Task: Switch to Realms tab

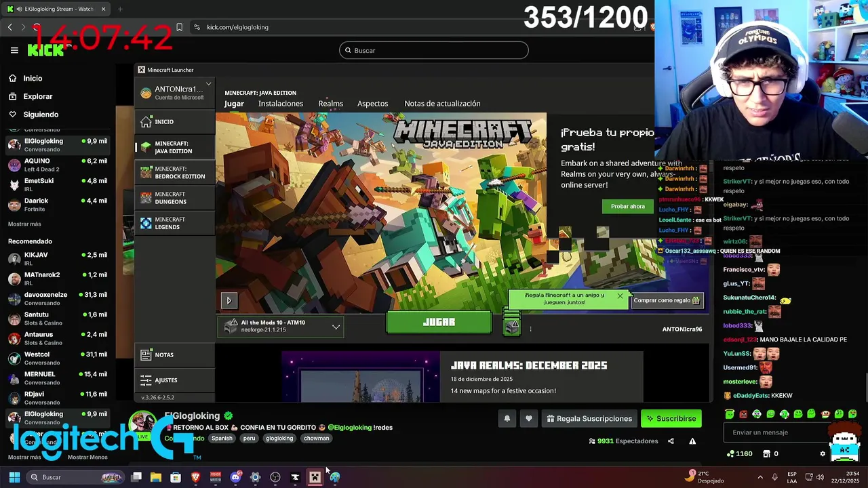Action: (331, 104)
